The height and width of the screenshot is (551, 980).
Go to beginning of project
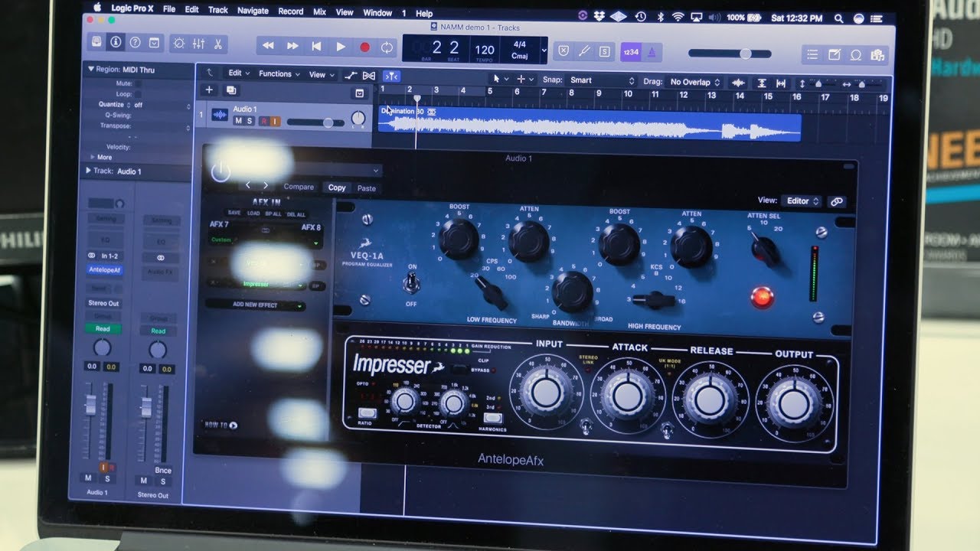point(316,47)
